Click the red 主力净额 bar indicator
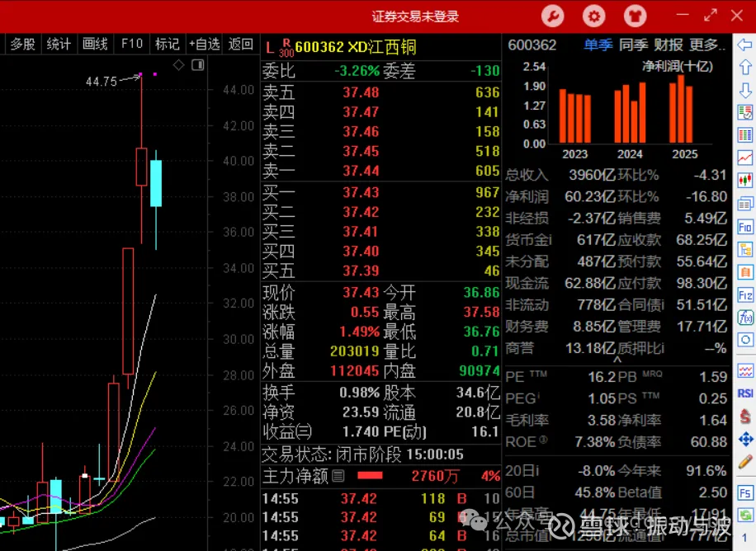 click(x=370, y=476)
